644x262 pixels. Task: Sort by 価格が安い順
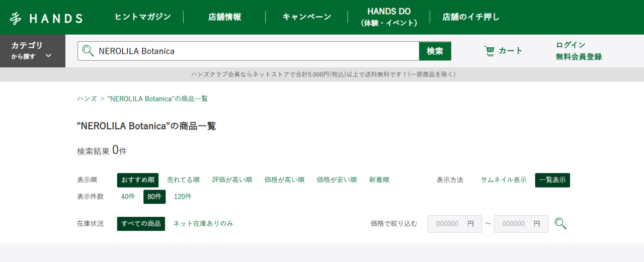337,180
